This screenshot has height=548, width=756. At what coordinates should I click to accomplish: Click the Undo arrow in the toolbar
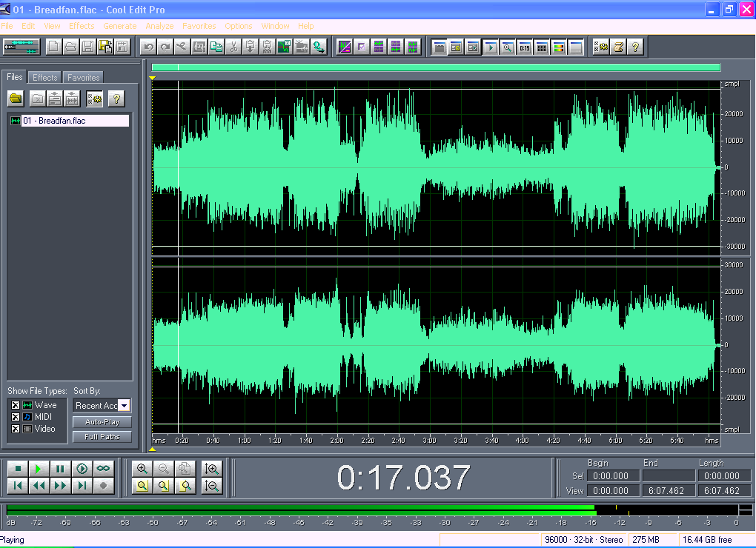[x=148, y=47]
